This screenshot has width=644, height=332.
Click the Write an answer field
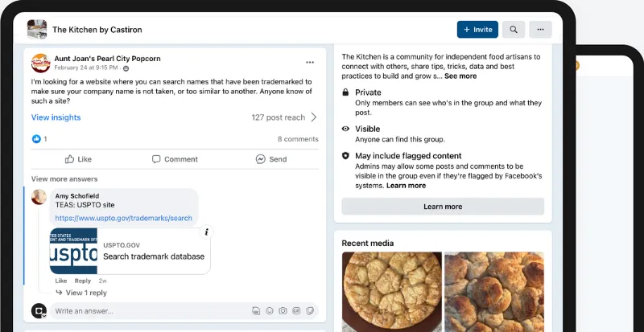click(145, 311)
